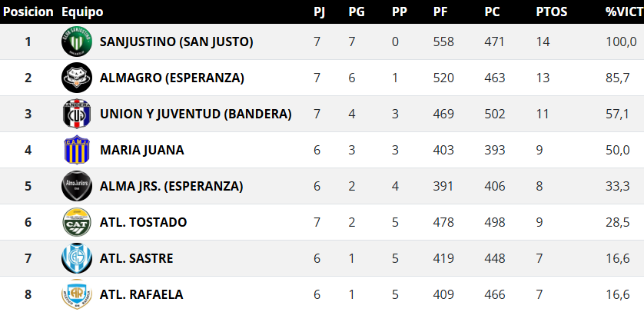Open the Alma Juniors logo
The width and height of the screenshot is (644, 312).
tap(77, 186)
